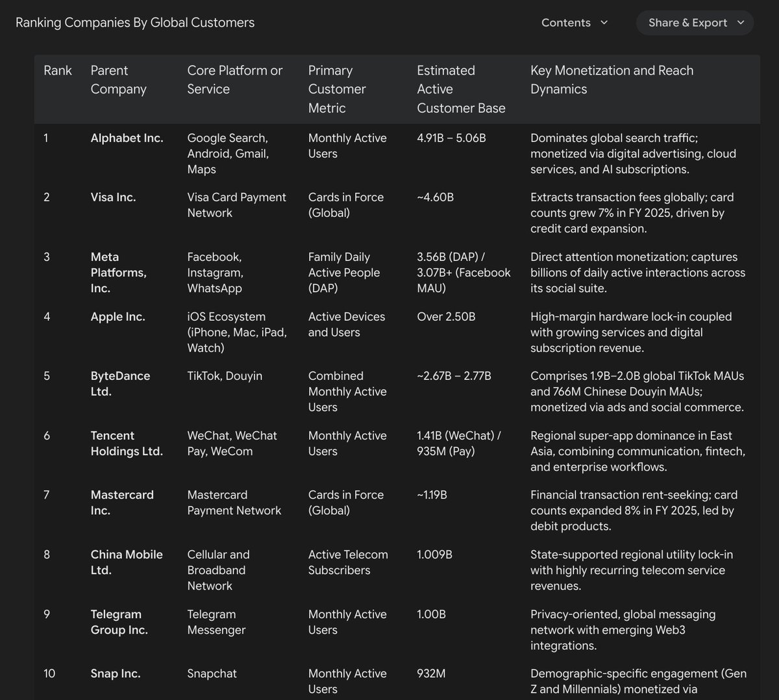The width and height of the screenshot is (779, 700).
Task: Click Mastercard's 'Cards in Force (Global)' metric
Action: coord(346,503)
